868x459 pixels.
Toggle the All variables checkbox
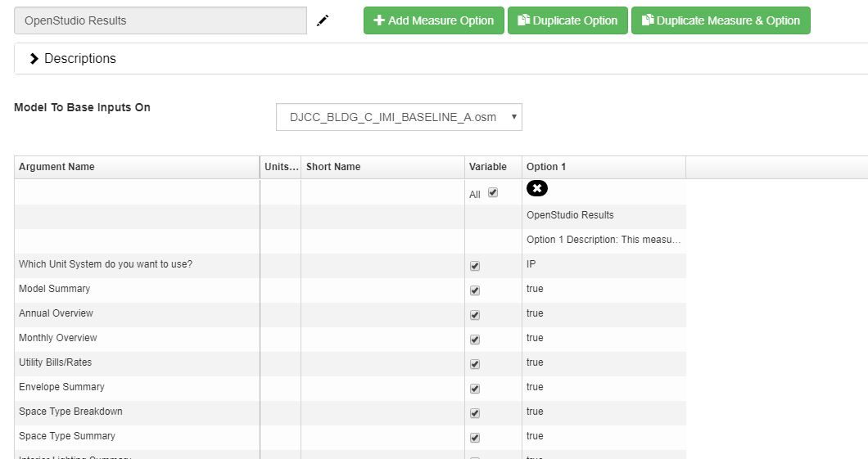click(x=493, y=192)
